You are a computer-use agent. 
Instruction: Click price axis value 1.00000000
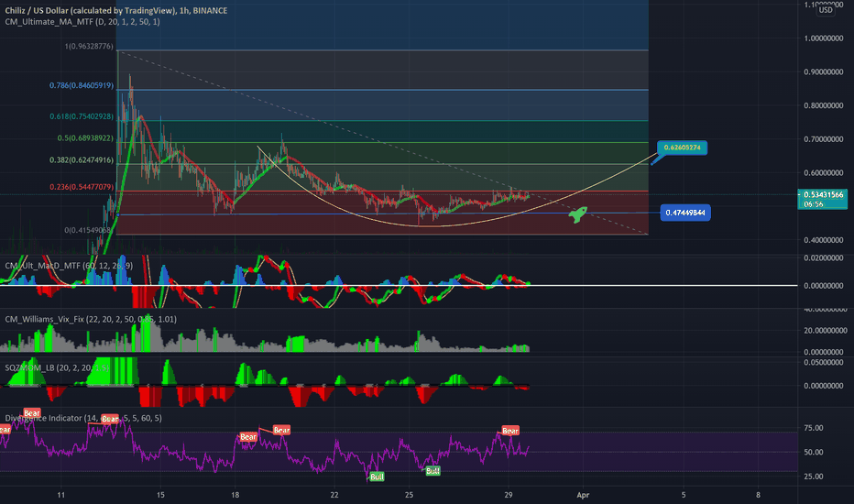point(824,38)
